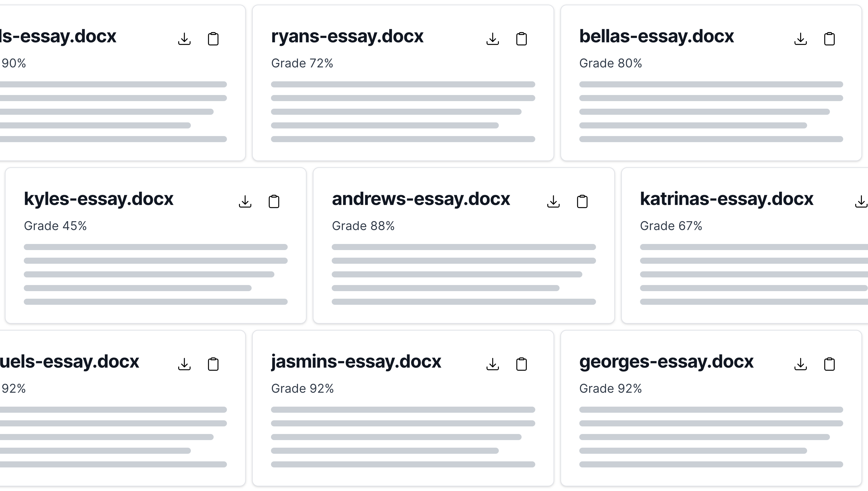Download georges-essay.docx file
This screenshot has width=868, height=491.
tap(801, 364)
